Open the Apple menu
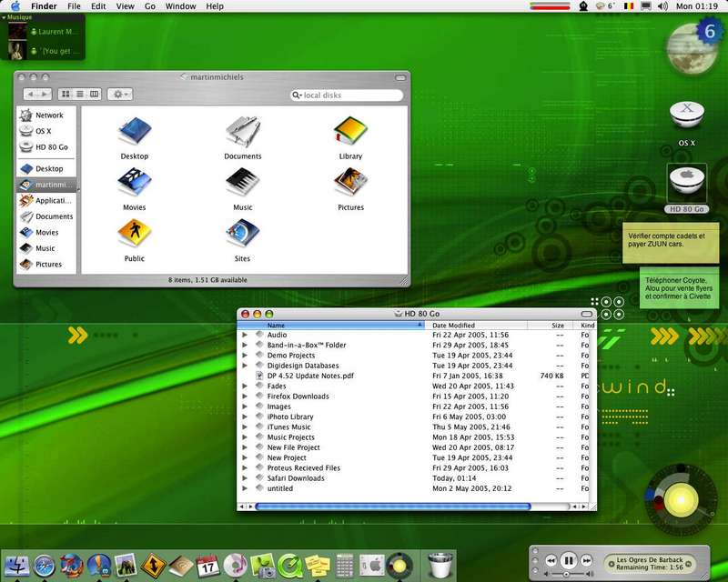Screen dimensions: 728x582 (15, 6)
